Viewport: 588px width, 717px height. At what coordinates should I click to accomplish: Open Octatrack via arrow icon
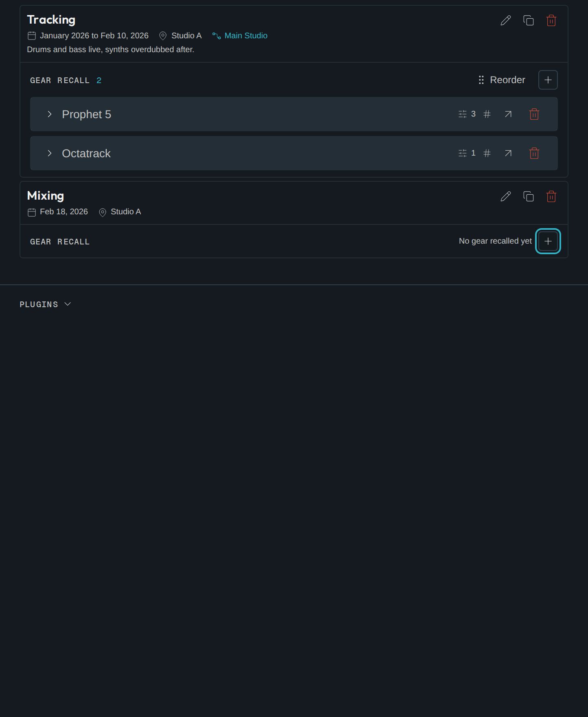pos(508,153)
